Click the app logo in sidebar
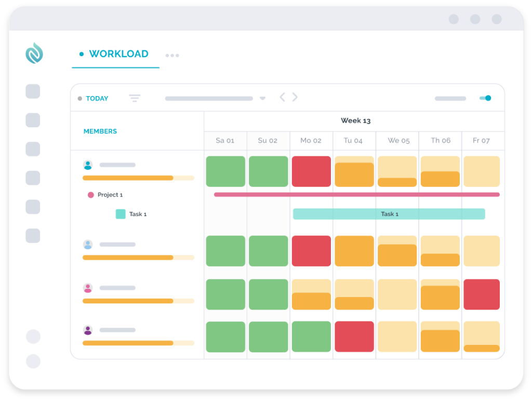The image size is (532, 401). pyautogui.click(x=34, y=54)
